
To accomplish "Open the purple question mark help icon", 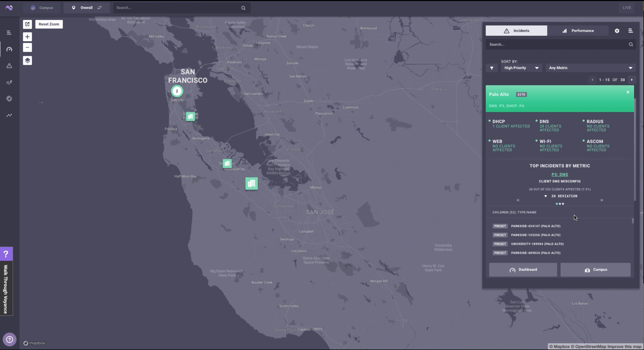I will point(6,254).
